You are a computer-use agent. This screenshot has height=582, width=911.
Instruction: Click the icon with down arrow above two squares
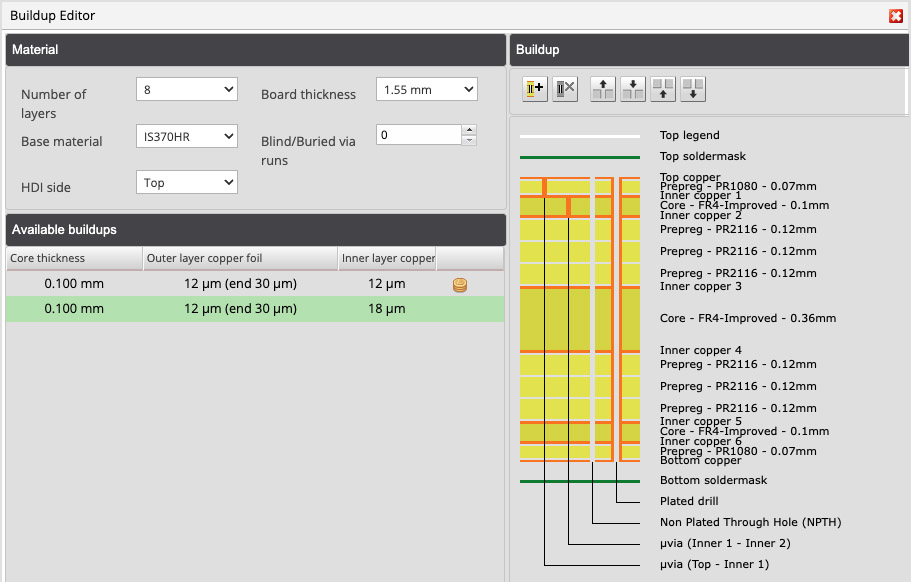click(632, 89)
